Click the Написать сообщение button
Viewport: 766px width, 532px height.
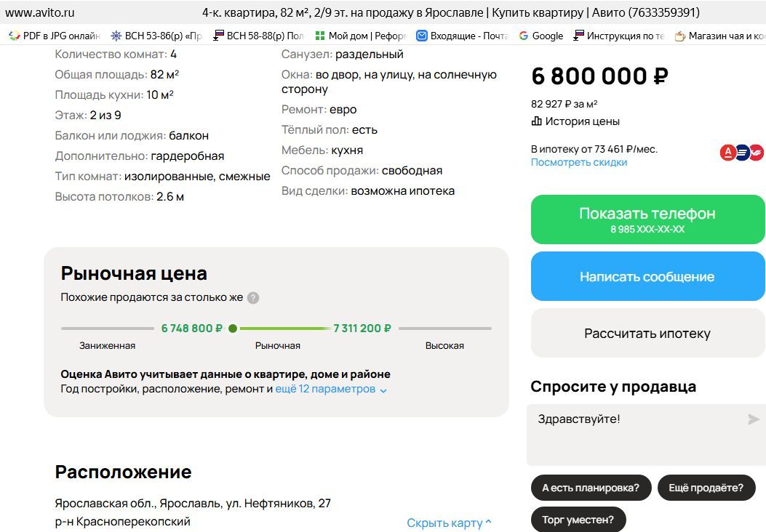(x=647, y=276)
